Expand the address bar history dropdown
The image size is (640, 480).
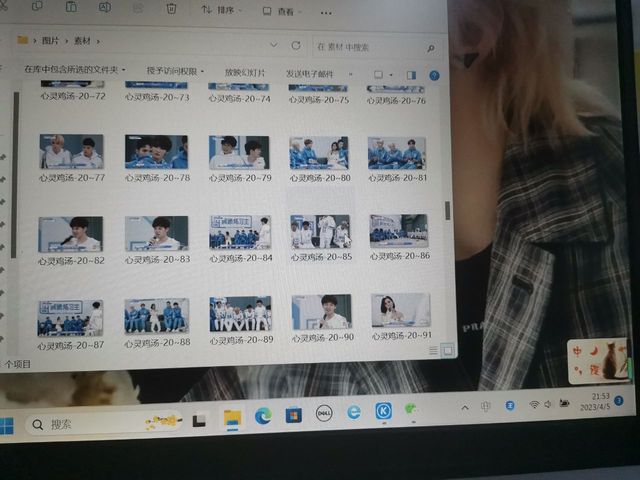[274, 45]
